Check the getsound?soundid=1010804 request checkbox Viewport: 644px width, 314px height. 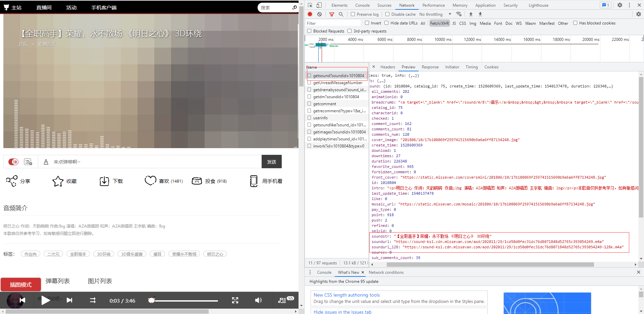[309, 75]
